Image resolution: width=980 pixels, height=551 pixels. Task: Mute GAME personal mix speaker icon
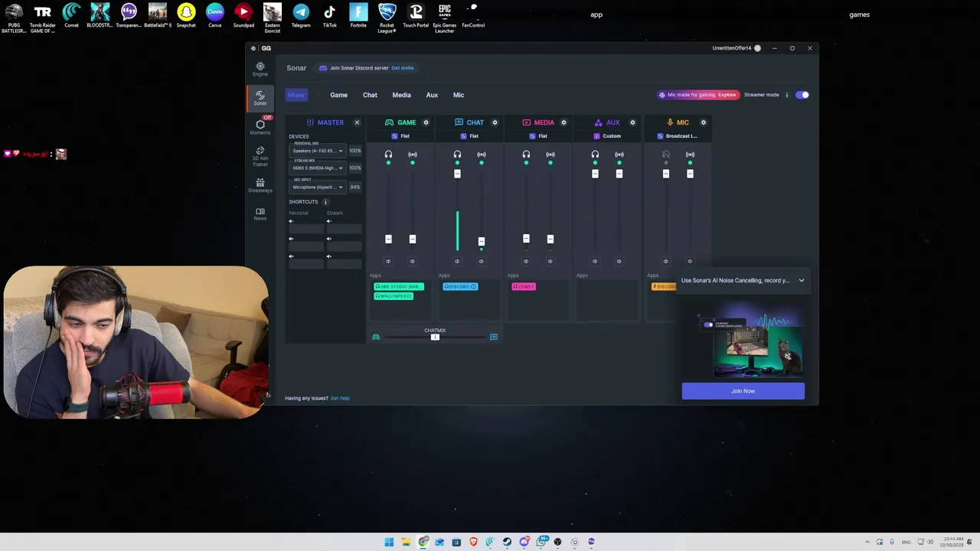click(388, 261)
